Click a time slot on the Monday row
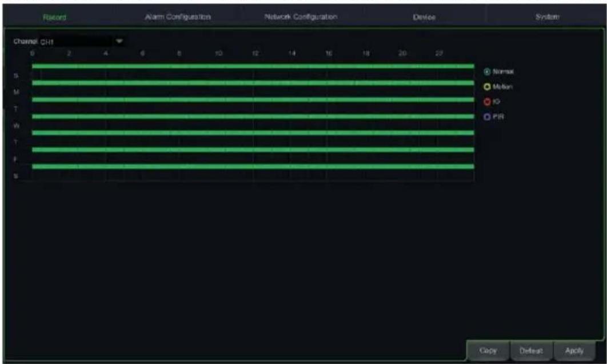Screen dimensions: 607x364 [x=251, y=83]
